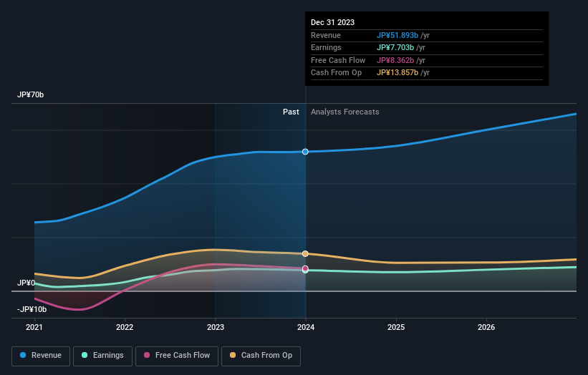This screenshot has height=375, width=588.
Task: Toggle the Earnings legend series
Action: [x=102, y=356]
